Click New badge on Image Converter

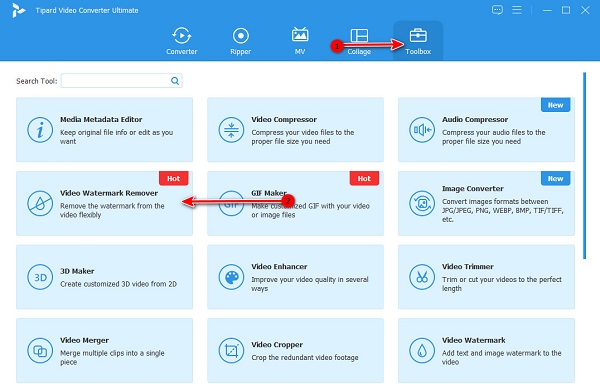(555, 178)
